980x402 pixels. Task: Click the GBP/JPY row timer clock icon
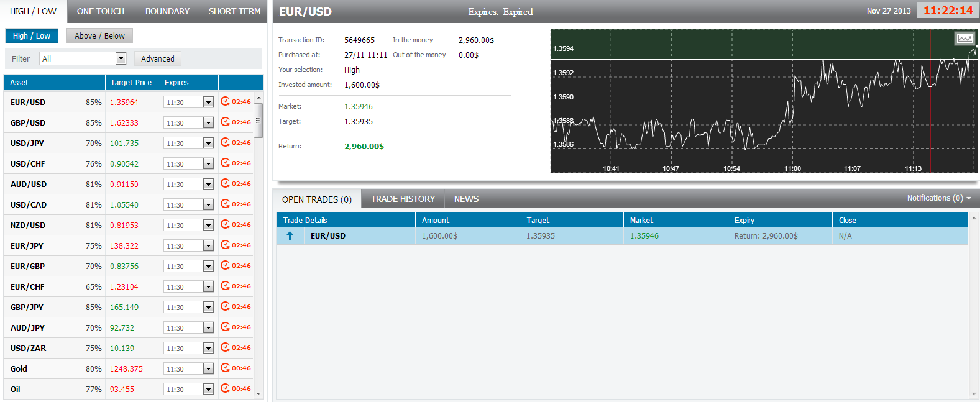coord(225,307)
